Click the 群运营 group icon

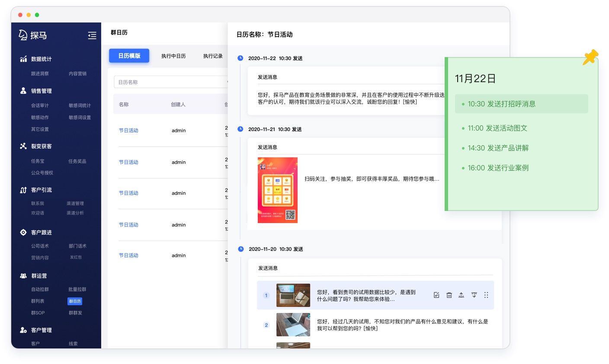pyautogui.click(x=23, y=276)
